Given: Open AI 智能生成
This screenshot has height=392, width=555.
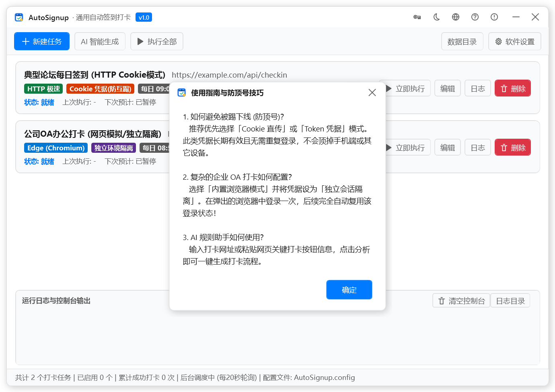Looking at the screenshot, I should click(x=100, y=41).
